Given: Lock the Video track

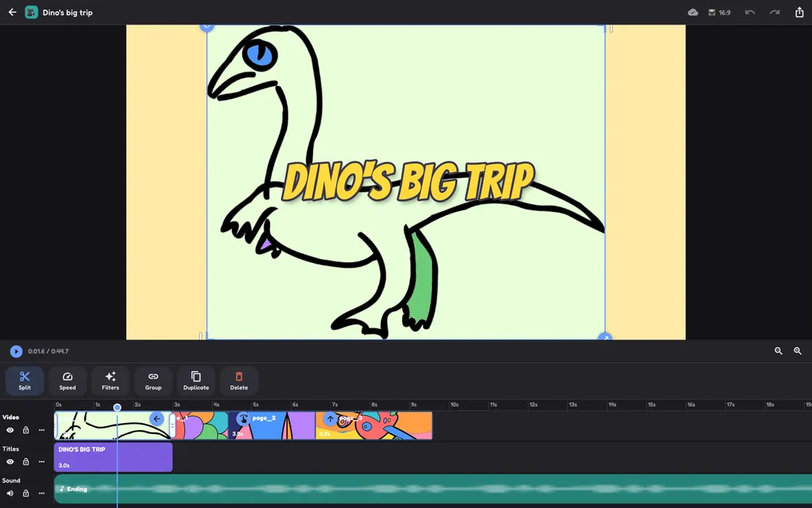Looking at the screenshot, I should coord(26,430).
